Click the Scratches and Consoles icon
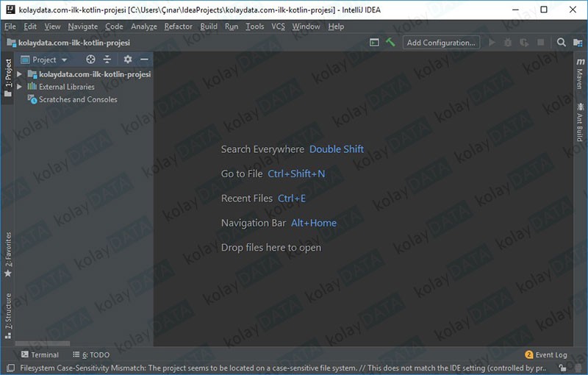This screenshot has height=375, width=588. 32,99
